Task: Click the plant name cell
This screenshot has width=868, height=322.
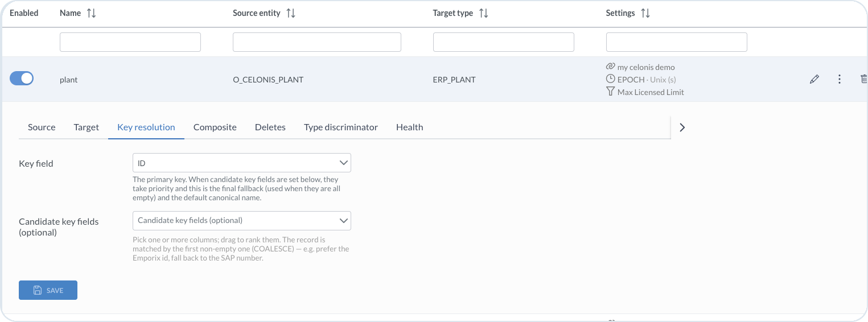Action: coord(69,80)
